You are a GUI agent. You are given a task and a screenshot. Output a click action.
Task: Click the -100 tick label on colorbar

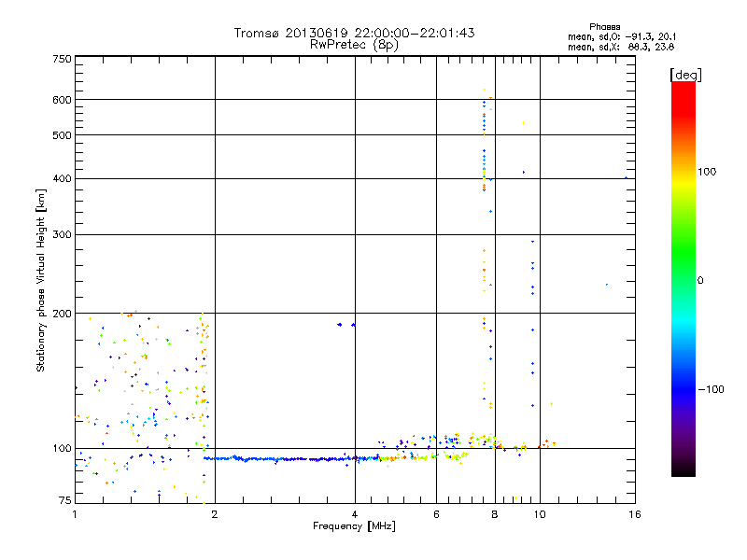pyautogui.click(x=712, y=389)
